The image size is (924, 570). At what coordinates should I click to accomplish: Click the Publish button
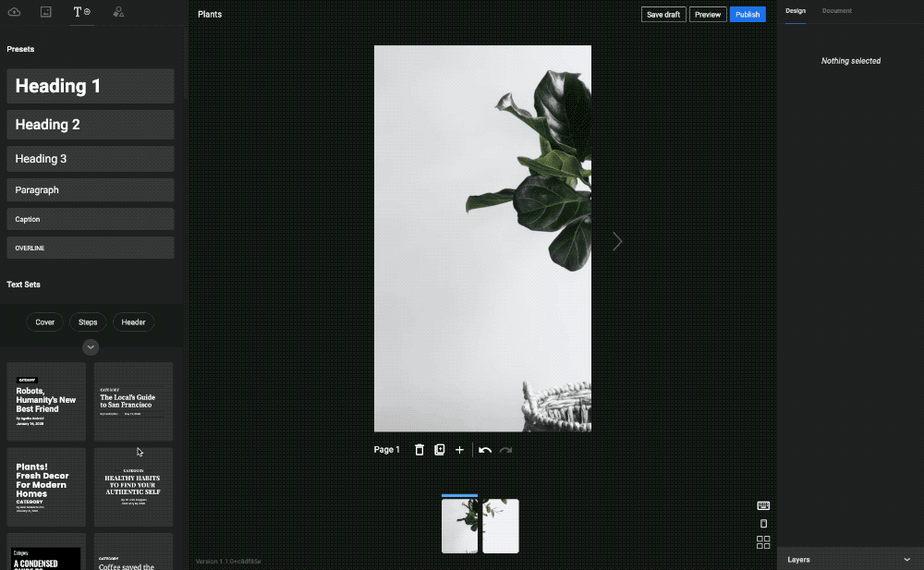point(748,15)
